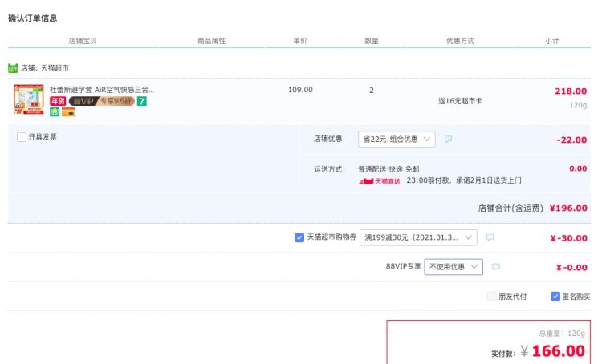This screenshot has width=602, height=364.
Task: Click the subtotal 218.00
Action: click(571, 91)
